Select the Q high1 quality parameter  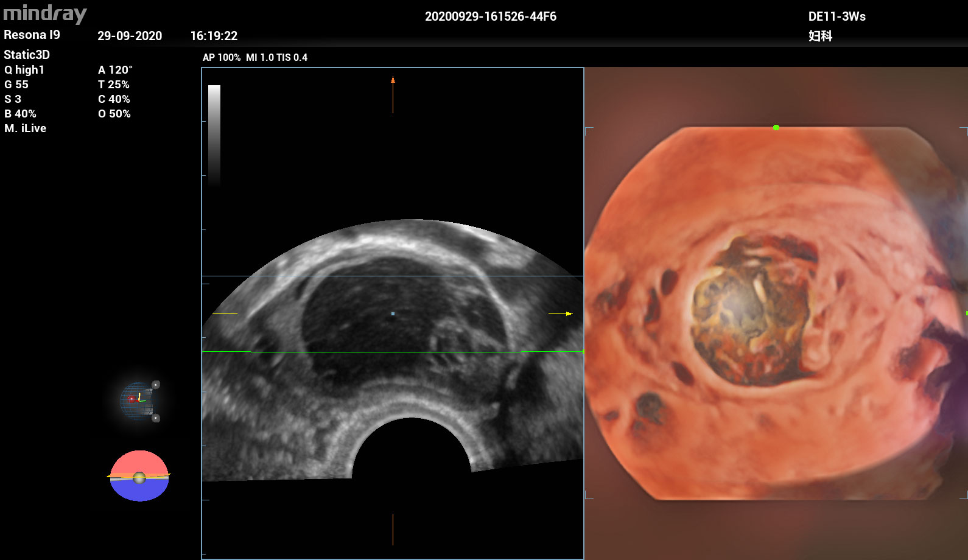24,70
